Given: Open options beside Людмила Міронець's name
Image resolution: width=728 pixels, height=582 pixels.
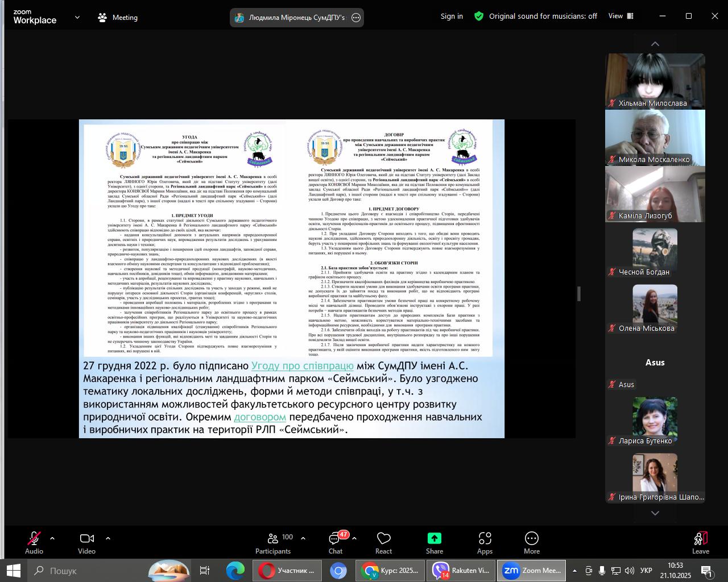Looking at the screenshot, I should tap(356, 18).
